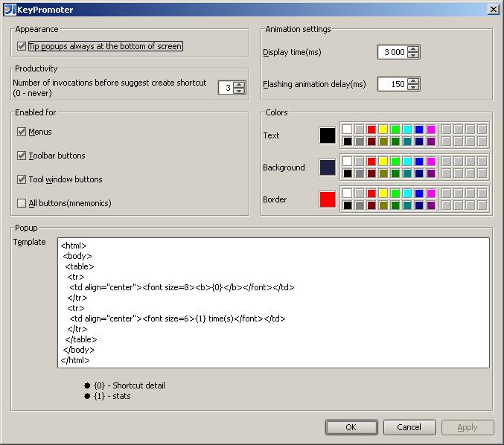Image resolution: width=504 pixels, height=445 pixels.
Task: Click the Display time input field
Action: pos(392,52)
